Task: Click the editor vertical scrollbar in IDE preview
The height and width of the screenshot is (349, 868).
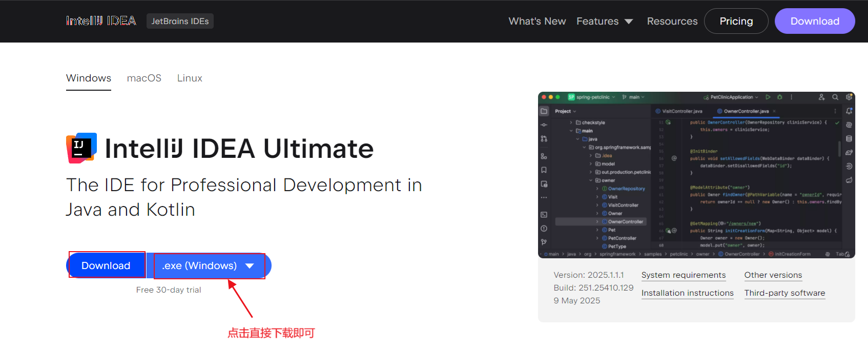Action: tap(839, 149)
